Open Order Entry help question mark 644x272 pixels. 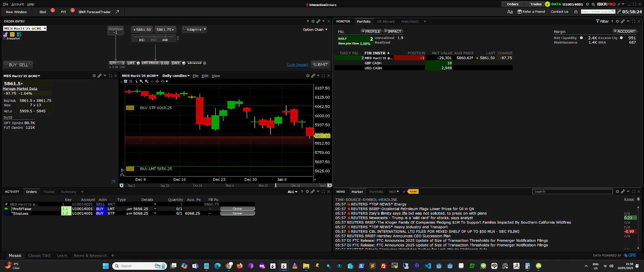coord(308,21)
